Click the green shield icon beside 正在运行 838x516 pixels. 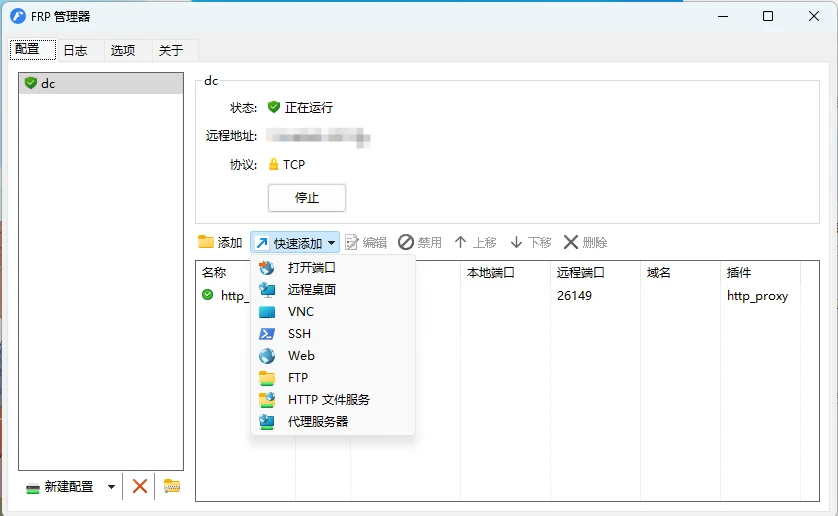[274, 107]
